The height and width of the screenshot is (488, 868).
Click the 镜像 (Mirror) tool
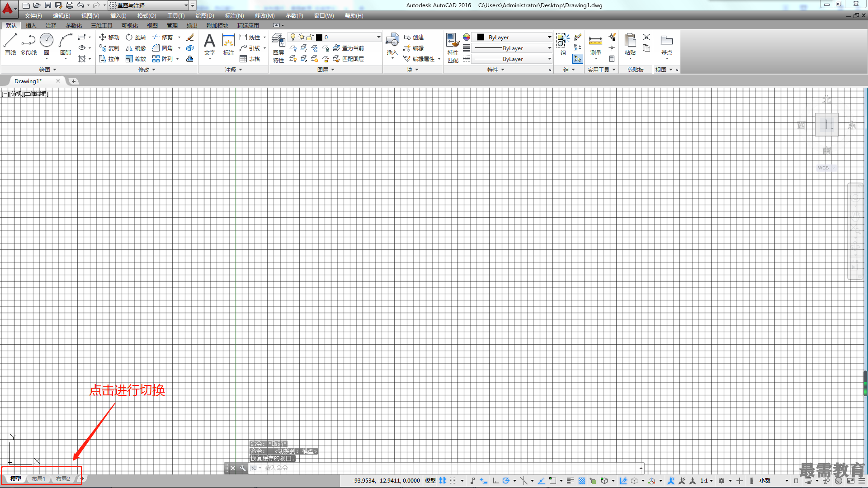136,48
